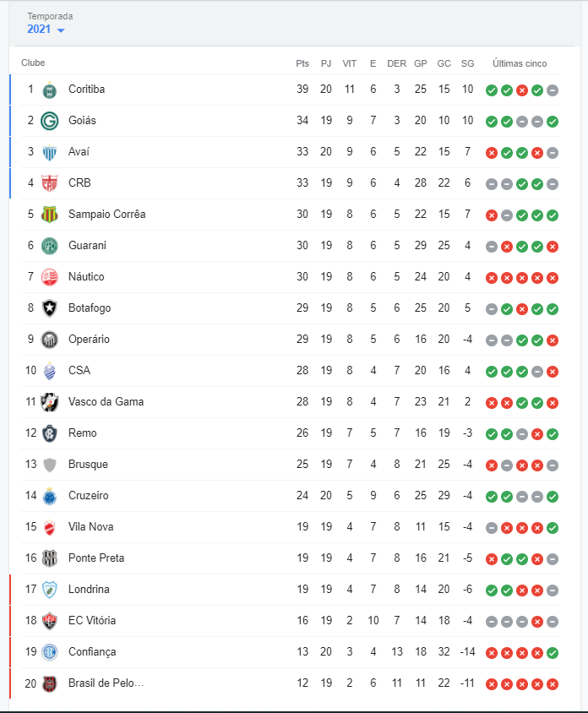The height and width of the screenshot is (713, 588).
Task: Click the SG column header
Action: (468, 63)
